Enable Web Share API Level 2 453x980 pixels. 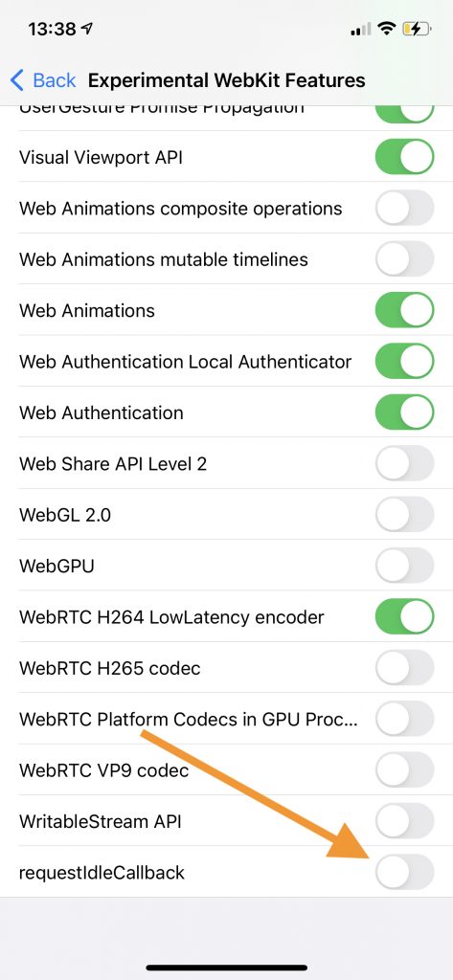tap(404, 463)
